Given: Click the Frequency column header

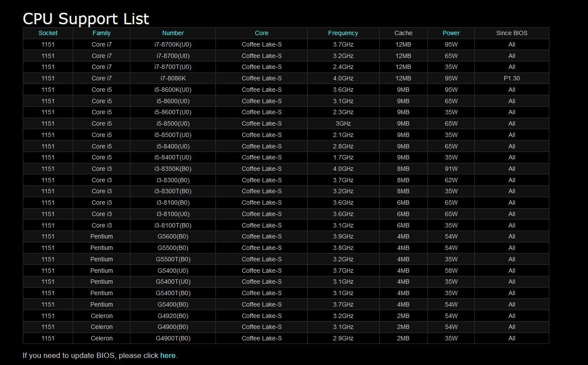Looking at the screenshot, I should click(x=343, y=33).
